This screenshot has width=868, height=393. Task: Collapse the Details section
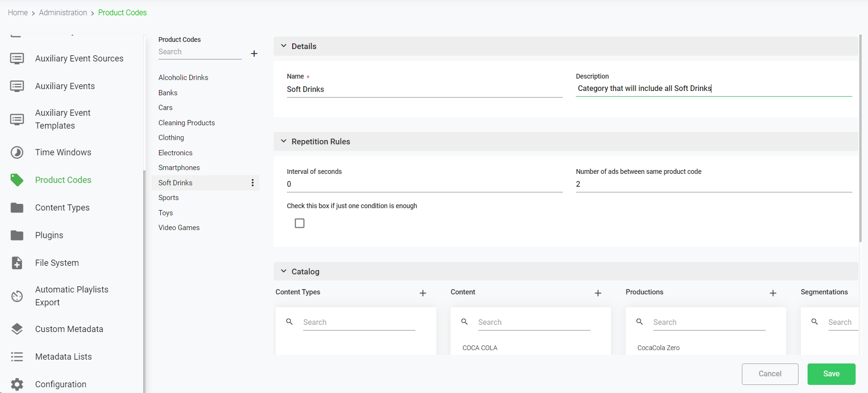pos(284,46)
